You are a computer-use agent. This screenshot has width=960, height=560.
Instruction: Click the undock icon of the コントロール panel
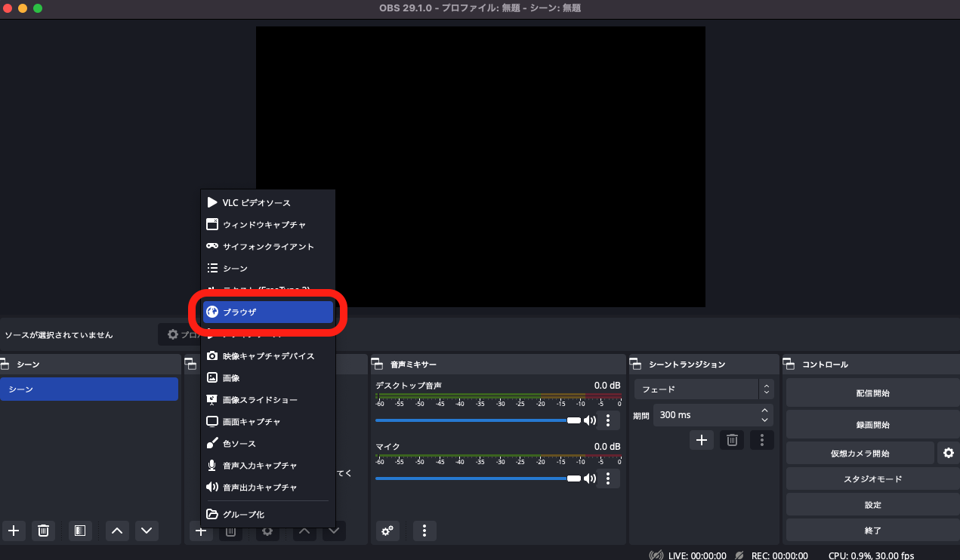coord(789,365)
